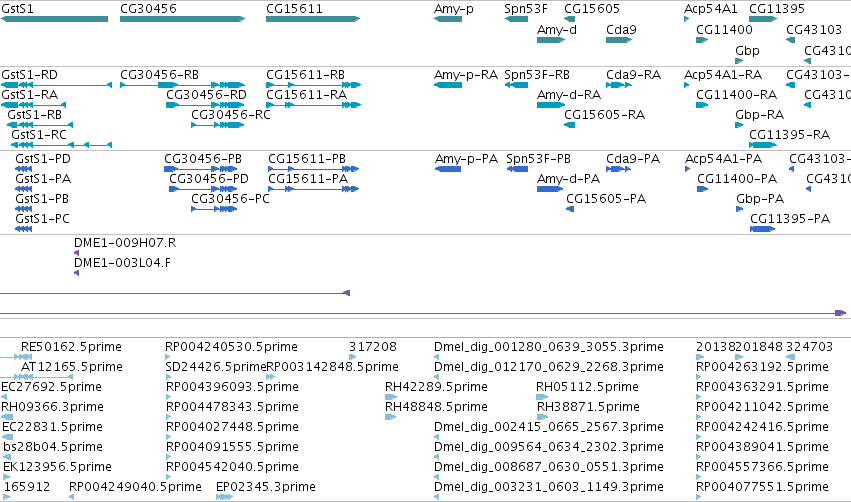
Task: Click the CG15611-RA transcript label
Action: (x=307, y=95)
